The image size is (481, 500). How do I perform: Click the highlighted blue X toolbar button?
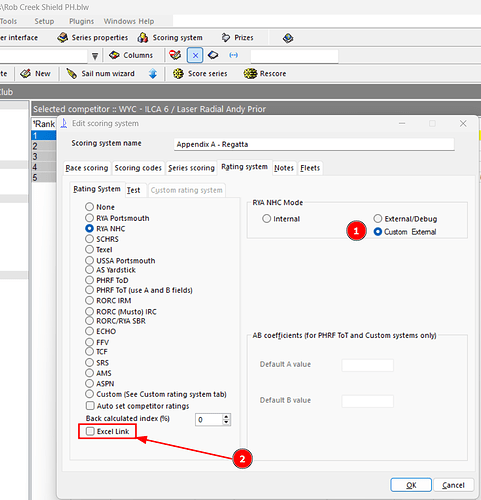coord(195,55)
